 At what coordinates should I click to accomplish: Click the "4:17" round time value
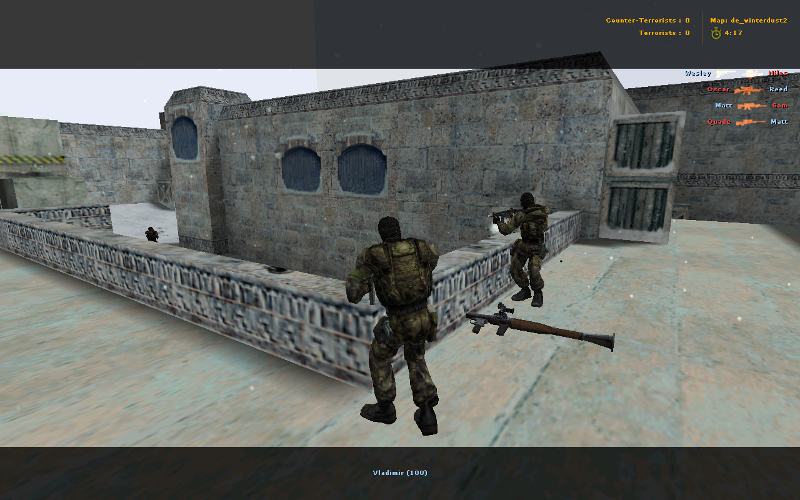tap(733, 33)
